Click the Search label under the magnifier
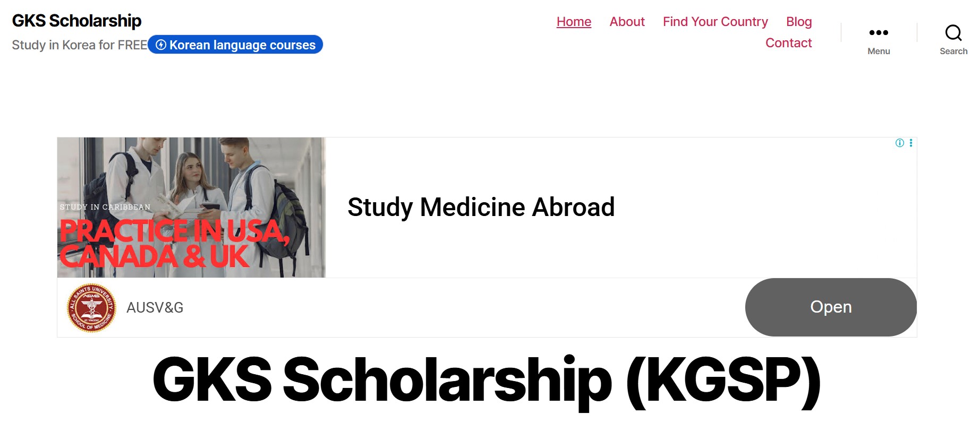This screenshot has height=440, width=980. 953,51
